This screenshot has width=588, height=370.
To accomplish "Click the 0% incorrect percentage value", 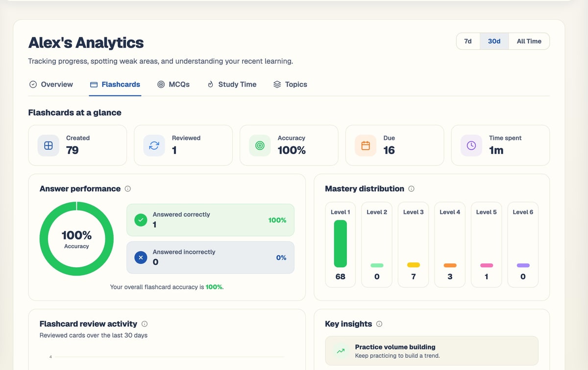I will pos(281,257).
